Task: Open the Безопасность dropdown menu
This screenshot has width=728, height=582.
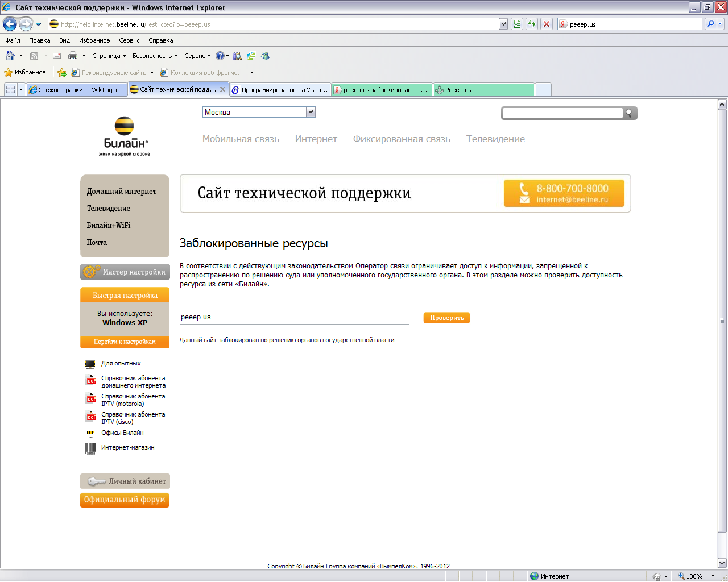Action: pyautogui.click(x=155, y=56)
